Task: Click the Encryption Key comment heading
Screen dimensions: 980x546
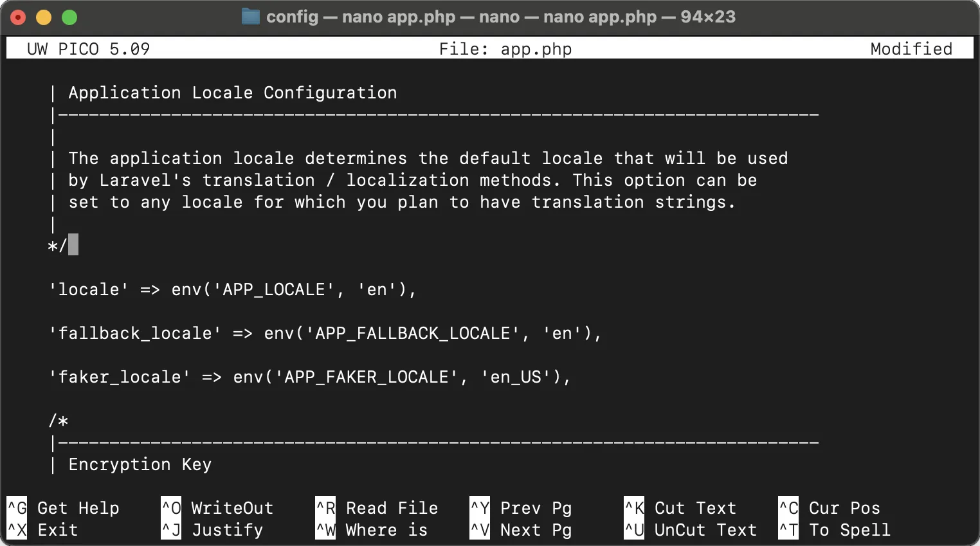Action: (140, 465)
